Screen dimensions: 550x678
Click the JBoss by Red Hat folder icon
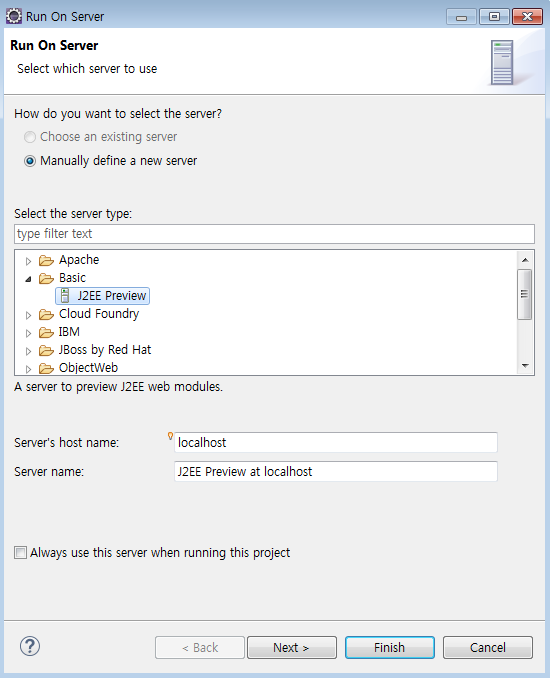[46, 350]
